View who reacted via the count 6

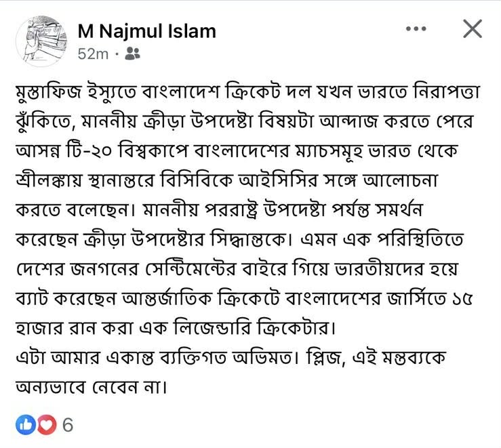[67, 426]
